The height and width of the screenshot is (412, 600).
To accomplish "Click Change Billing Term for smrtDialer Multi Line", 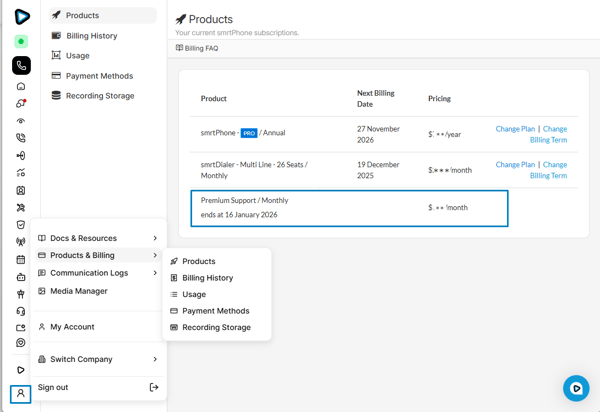I will 548,170.
